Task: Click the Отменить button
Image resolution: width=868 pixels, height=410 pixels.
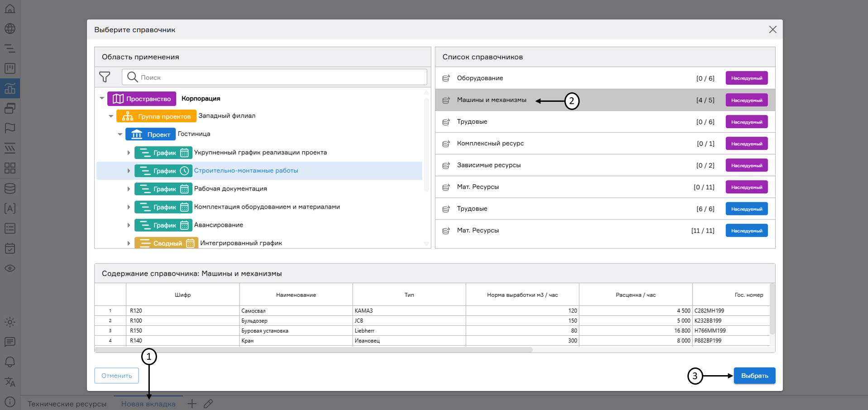Action: coord(116,376)
